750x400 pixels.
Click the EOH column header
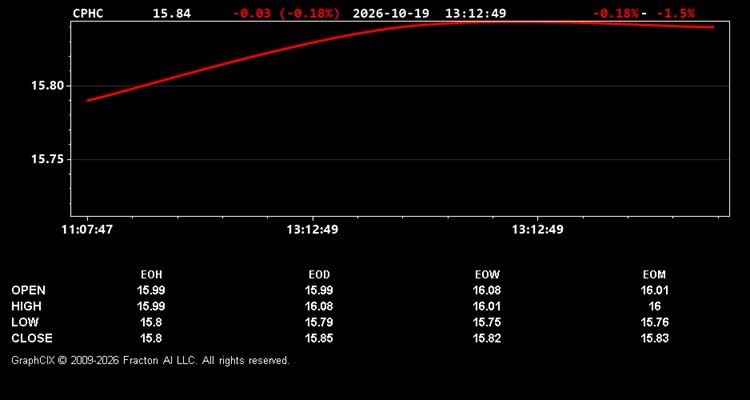[x=151, y=275]
